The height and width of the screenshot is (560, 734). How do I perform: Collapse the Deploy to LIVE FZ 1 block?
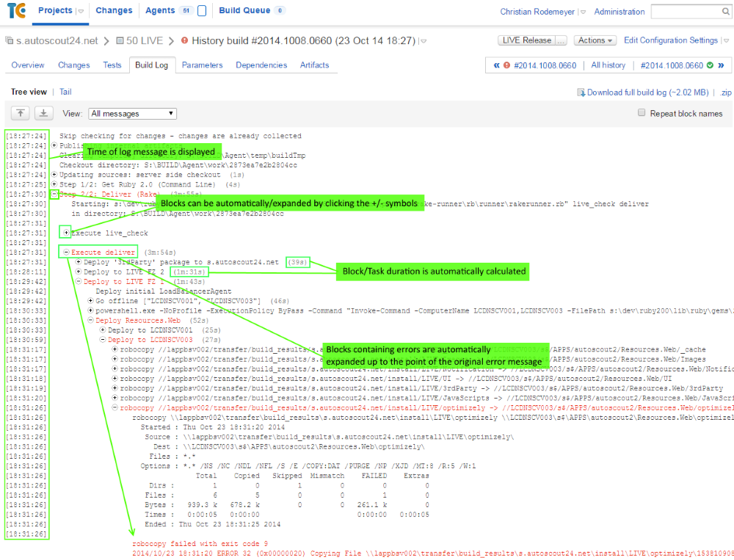(x=79, y=281)
